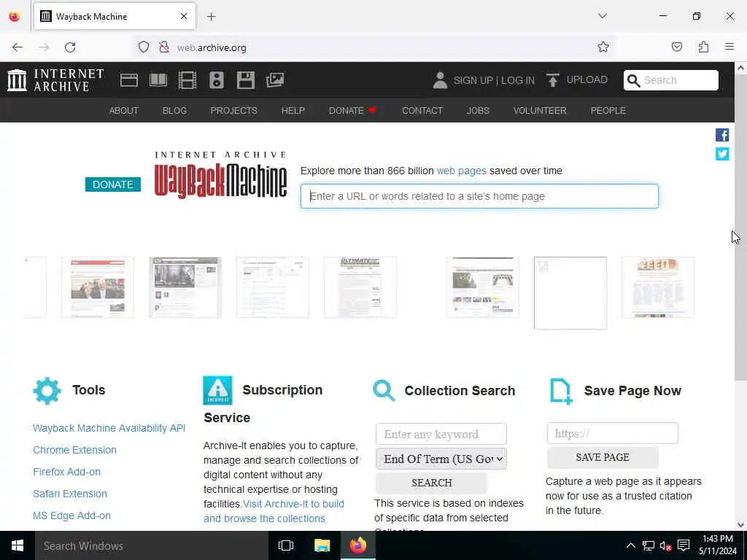
Task: Open the Video (film strip) icon
Action: 187,80
